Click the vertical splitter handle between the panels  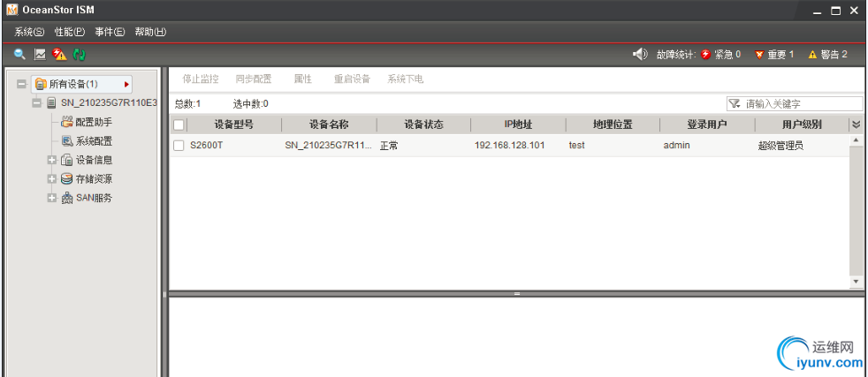tap(164, 294)
